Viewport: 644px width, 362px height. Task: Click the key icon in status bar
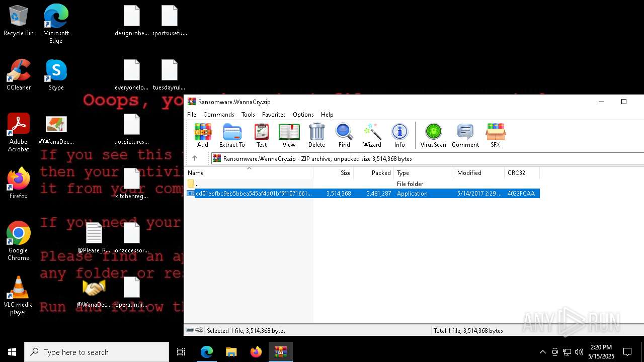(199, 330)
